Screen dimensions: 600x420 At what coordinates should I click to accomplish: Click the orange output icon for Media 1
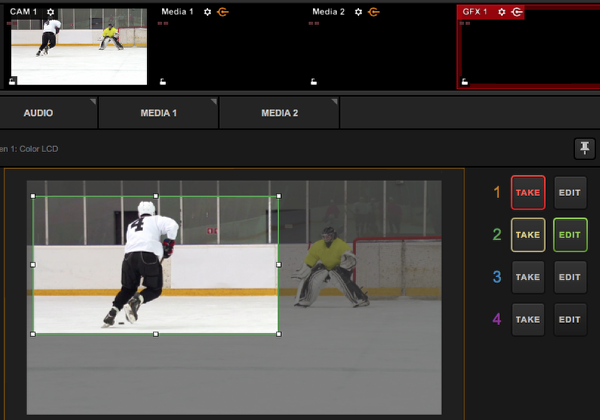click(222, 12)
